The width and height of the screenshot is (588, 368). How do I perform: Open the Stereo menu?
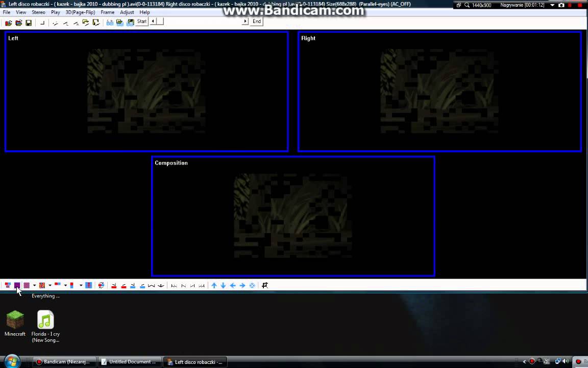tap(38, 12)
